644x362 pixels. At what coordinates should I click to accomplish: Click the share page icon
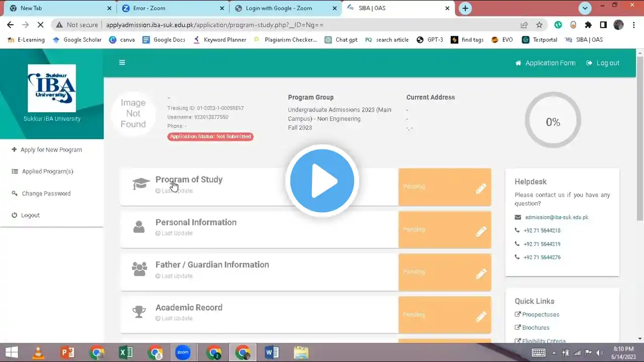(x=524, y=25)
